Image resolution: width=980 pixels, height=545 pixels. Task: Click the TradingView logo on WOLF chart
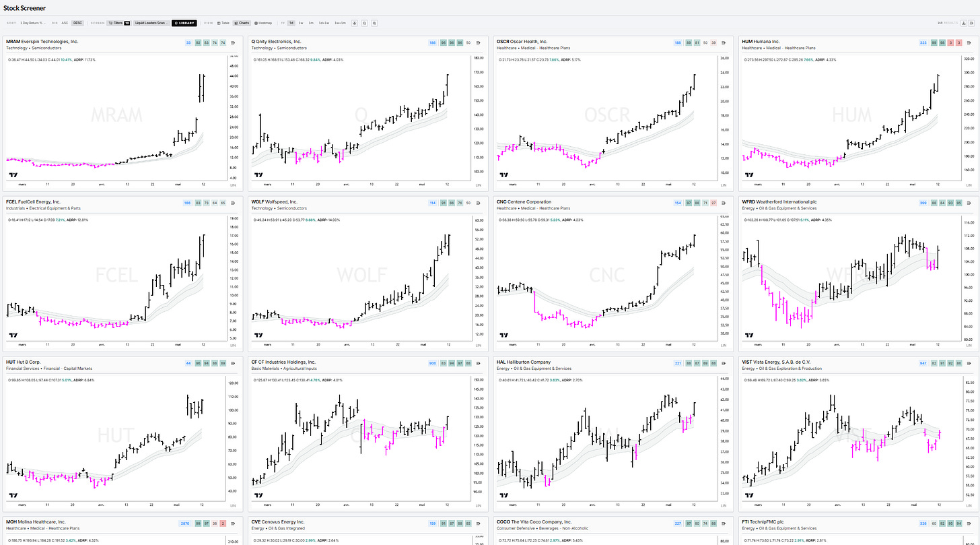257,335
